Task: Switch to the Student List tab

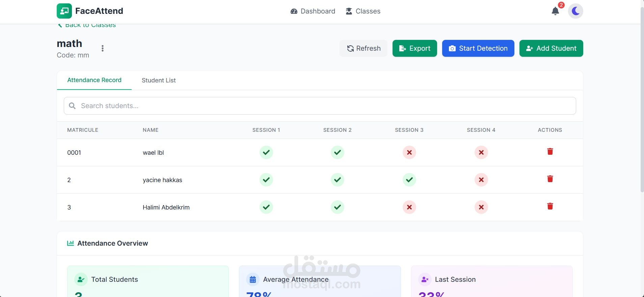Action: pos(159,80)
